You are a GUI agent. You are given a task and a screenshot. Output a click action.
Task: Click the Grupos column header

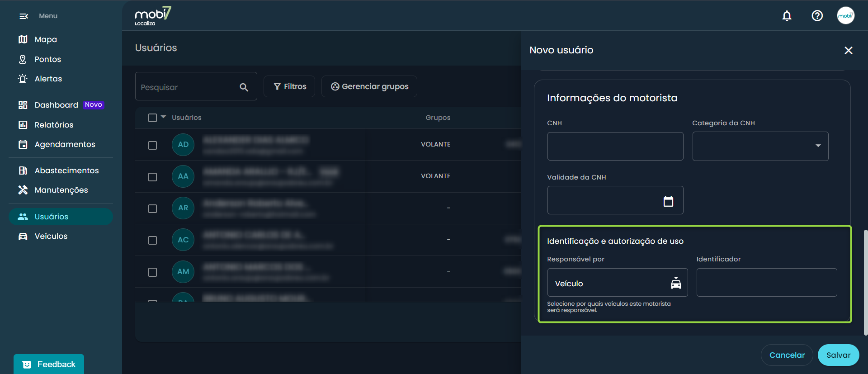point(438,118)
